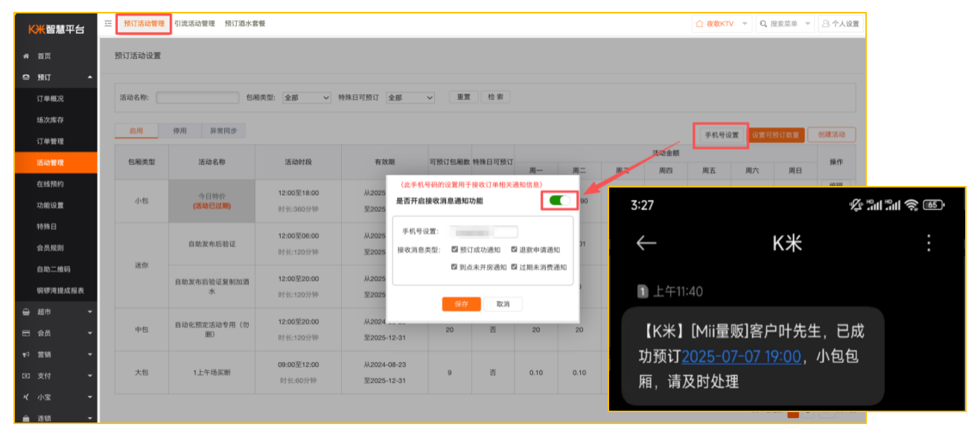
Task: Uncheck the 预订成功通知 checkbox
Action: [455, 250]
